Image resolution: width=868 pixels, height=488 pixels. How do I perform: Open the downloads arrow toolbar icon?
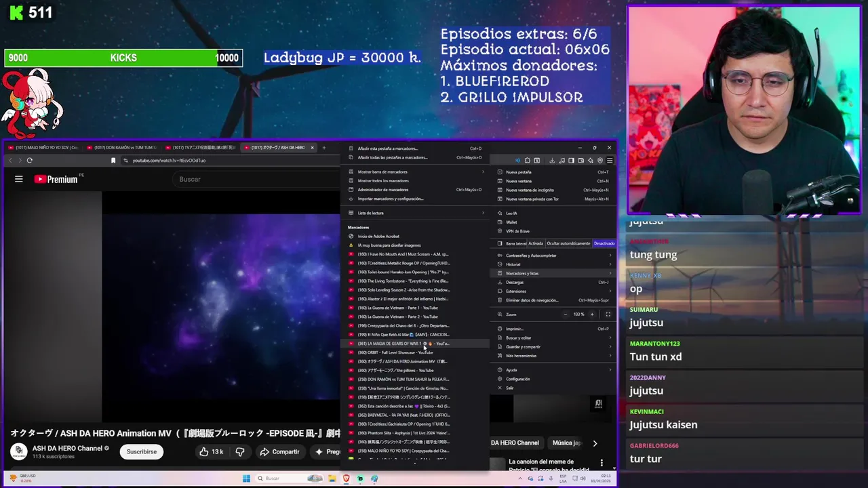(552, 161)
